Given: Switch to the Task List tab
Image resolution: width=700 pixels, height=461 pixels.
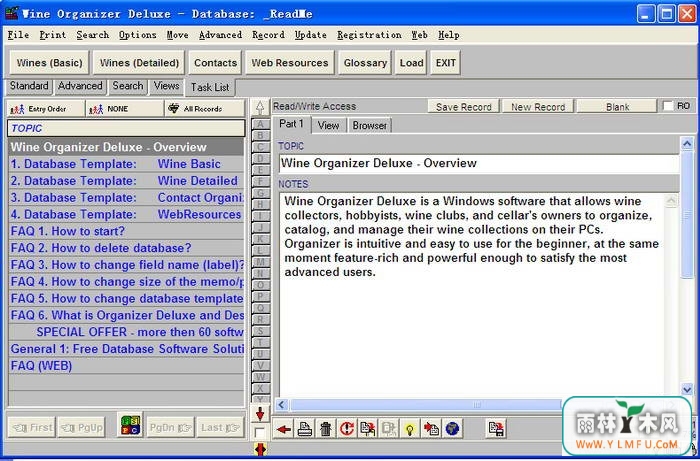Looking at the screenshot, I should [210, 87].
